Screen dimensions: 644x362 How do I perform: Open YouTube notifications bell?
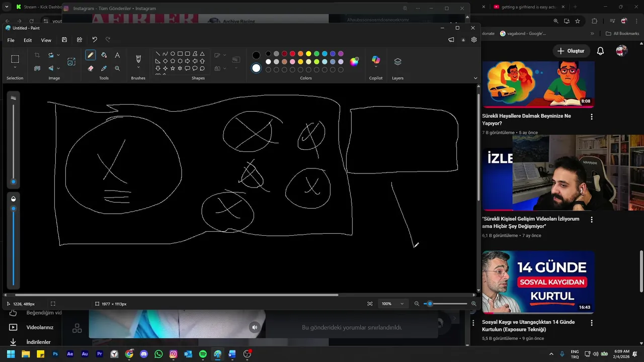tap(600, 51)
